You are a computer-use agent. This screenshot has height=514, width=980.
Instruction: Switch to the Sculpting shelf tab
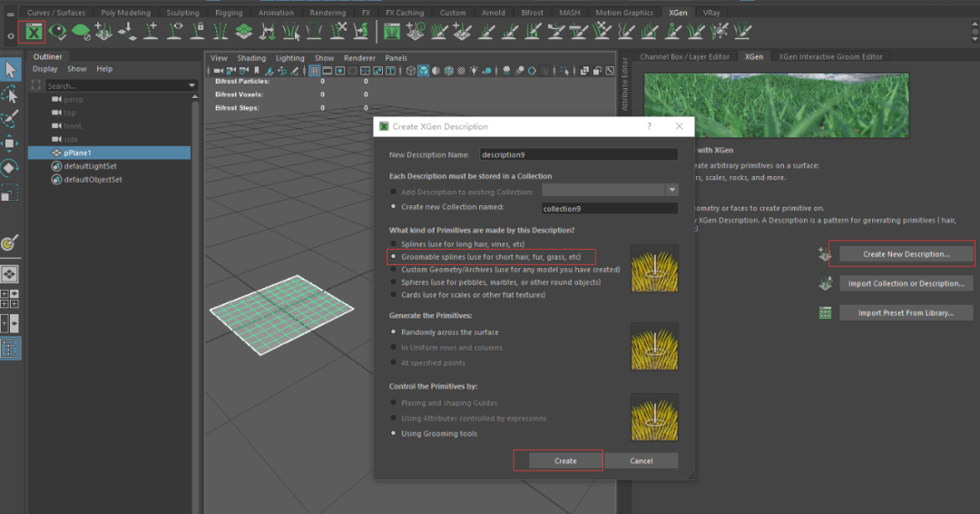(182, 13)
